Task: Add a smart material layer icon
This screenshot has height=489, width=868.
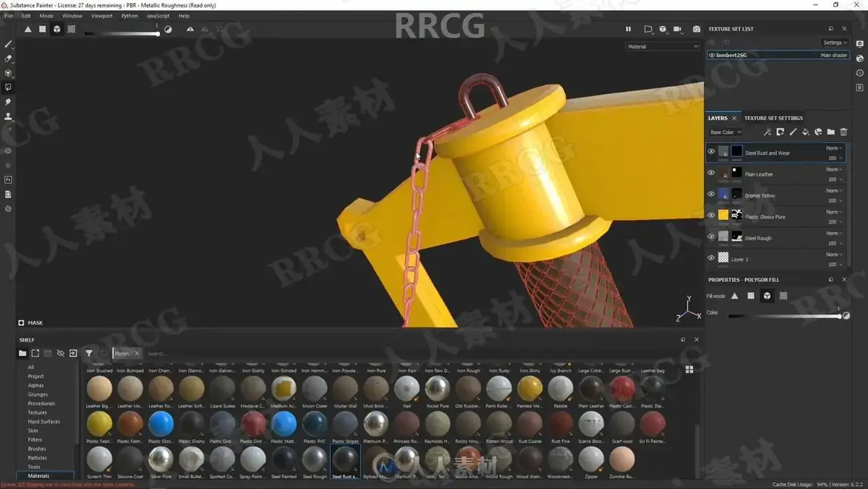Action: (x=818, y=132)
